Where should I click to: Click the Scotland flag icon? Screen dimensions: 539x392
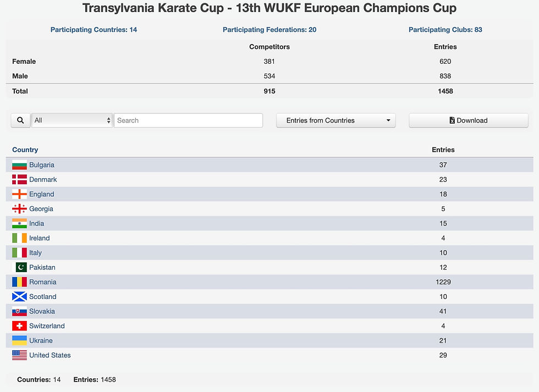pyautogui.click(x=19, y=296)
